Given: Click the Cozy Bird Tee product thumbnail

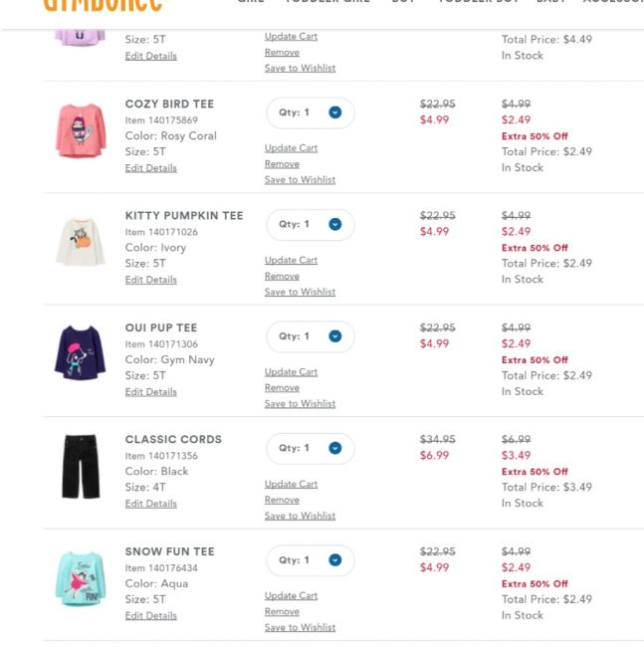Looking at the screenshot, I should pos(80,129).
